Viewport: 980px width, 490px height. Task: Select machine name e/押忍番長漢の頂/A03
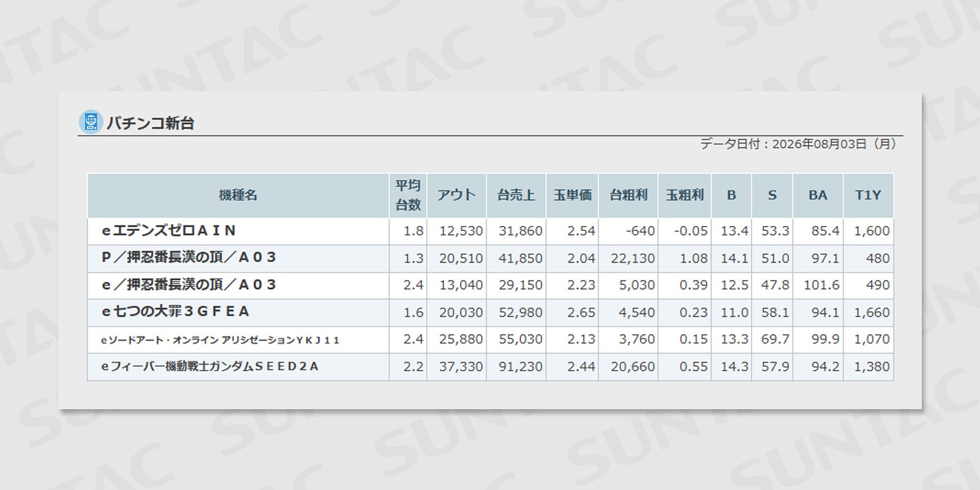(x=189, y=285)
